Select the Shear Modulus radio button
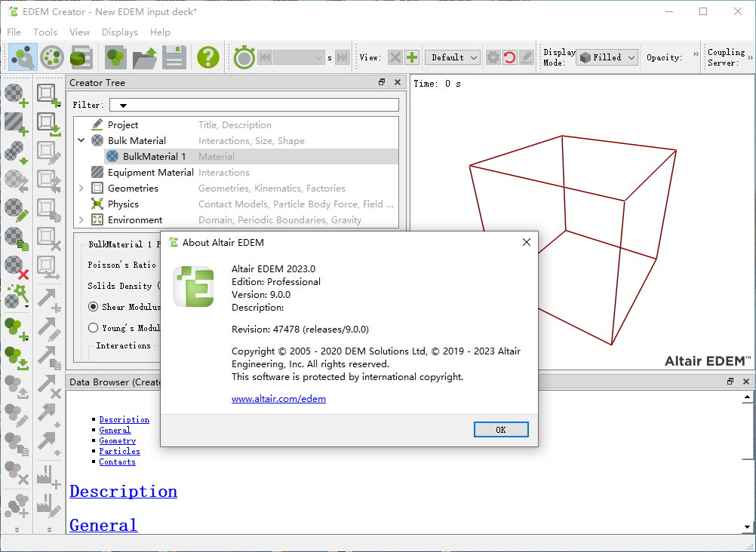 (x=93, y=307)
